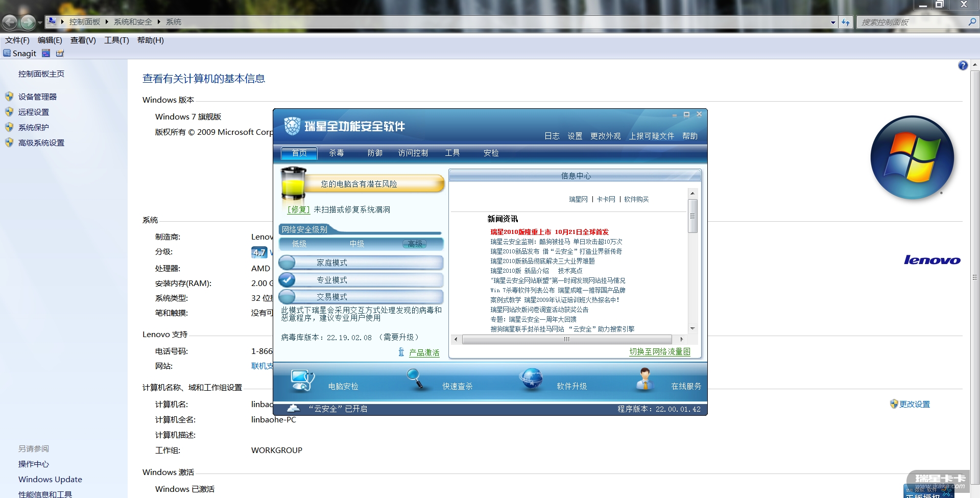
Task: Click the shield icon beside 高级系统设置
Action: (x=9, y=143)
